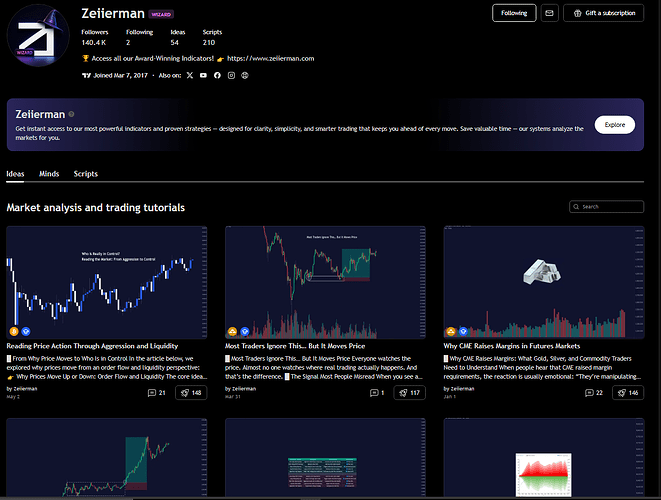Click blue symbol icon on CME Margins thumbnail

click(x=463, y=331)
